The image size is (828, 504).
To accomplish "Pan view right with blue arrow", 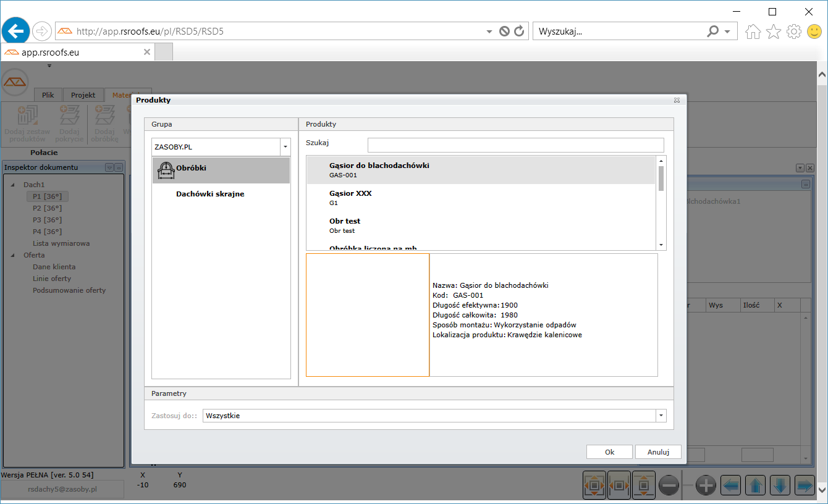I will 804,485.
